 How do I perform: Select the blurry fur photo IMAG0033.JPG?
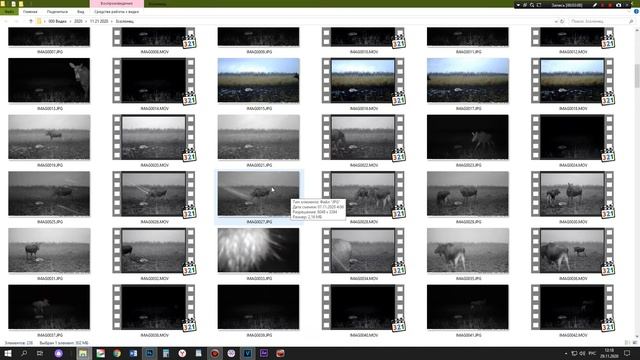click(x=258, y=250)
